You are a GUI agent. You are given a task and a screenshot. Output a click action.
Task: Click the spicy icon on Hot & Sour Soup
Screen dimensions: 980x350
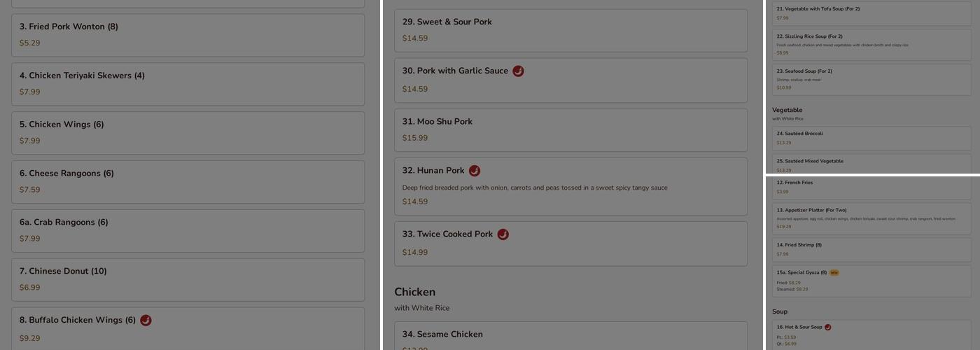[x=828, y=327]
